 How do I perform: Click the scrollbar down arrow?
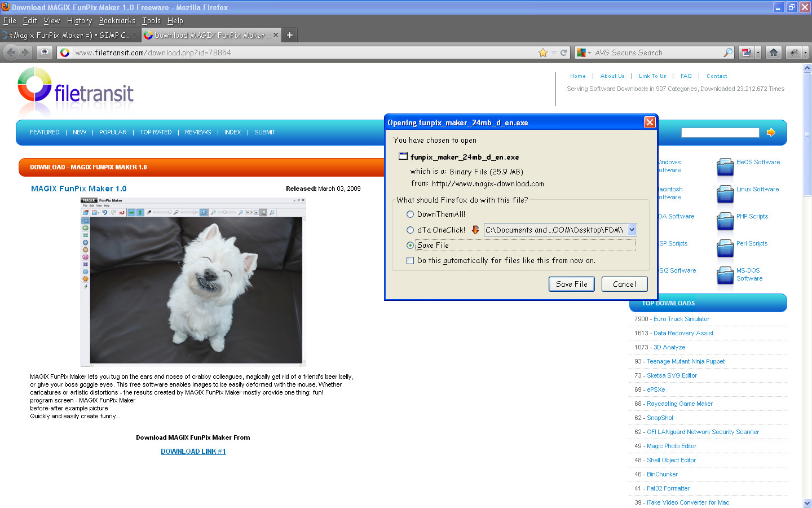pyautogui.click(x=807, y=503)
